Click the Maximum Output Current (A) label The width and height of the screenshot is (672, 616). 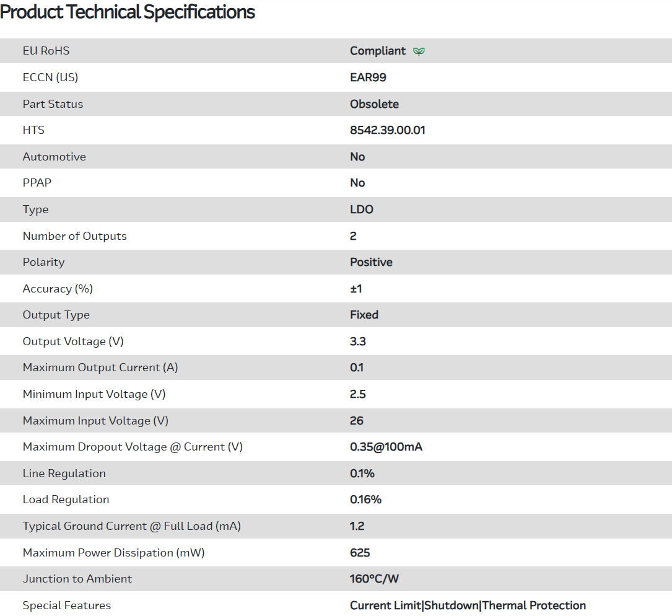coord(100,367)
